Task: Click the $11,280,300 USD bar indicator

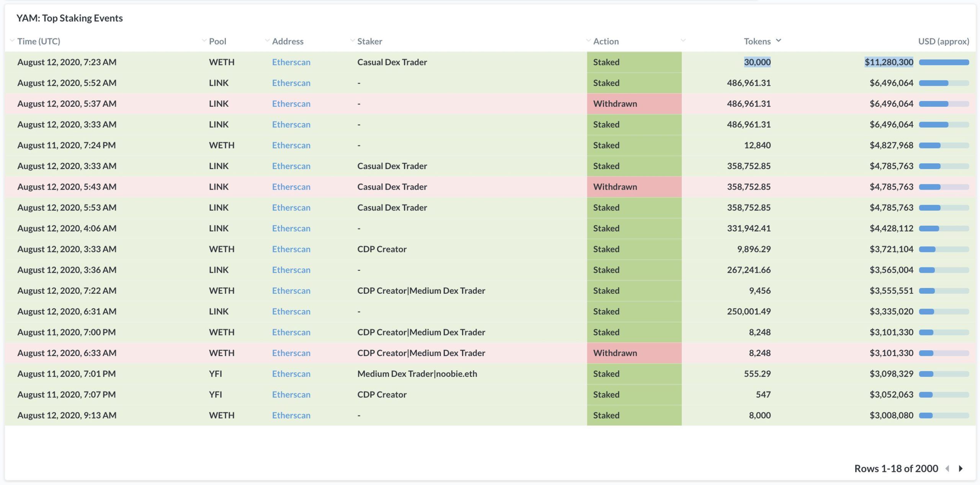Action: coord(944,62)
